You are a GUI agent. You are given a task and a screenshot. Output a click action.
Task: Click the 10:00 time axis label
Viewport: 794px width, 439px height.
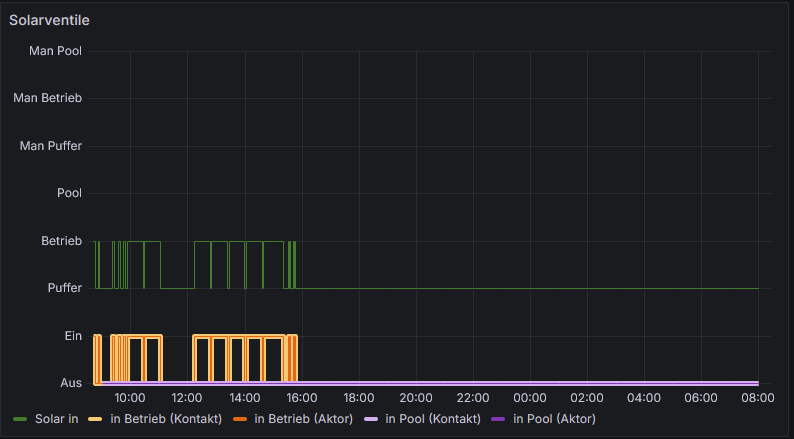pyautogui.click(x=130, y=398)
